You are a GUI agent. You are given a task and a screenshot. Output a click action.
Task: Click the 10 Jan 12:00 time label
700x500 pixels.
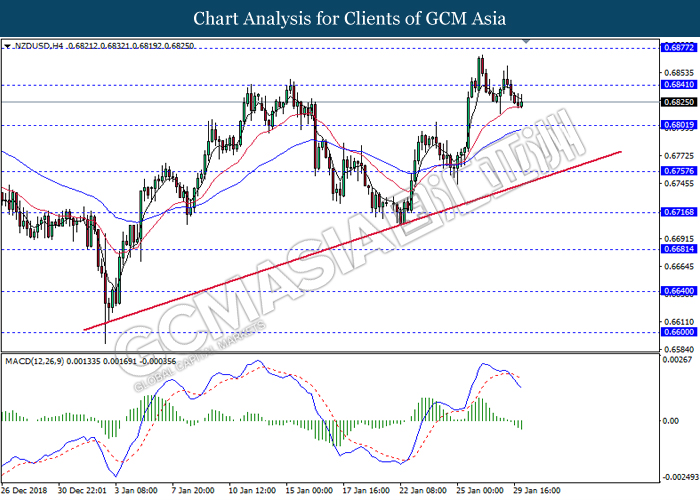252,490
